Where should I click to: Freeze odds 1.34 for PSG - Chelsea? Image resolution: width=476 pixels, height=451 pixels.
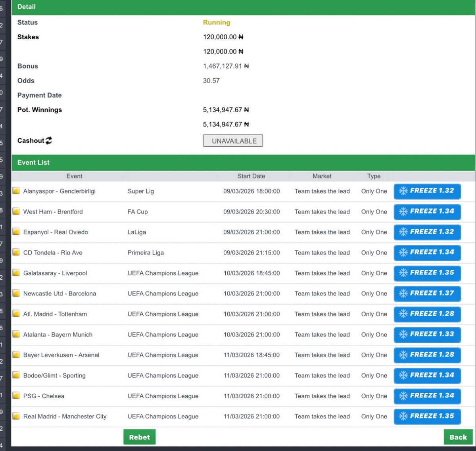427,396
